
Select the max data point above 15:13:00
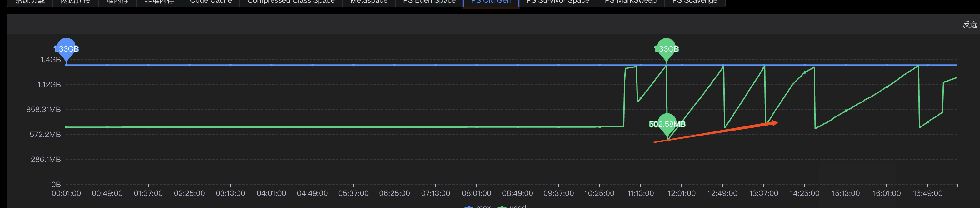tap(846, 65)
